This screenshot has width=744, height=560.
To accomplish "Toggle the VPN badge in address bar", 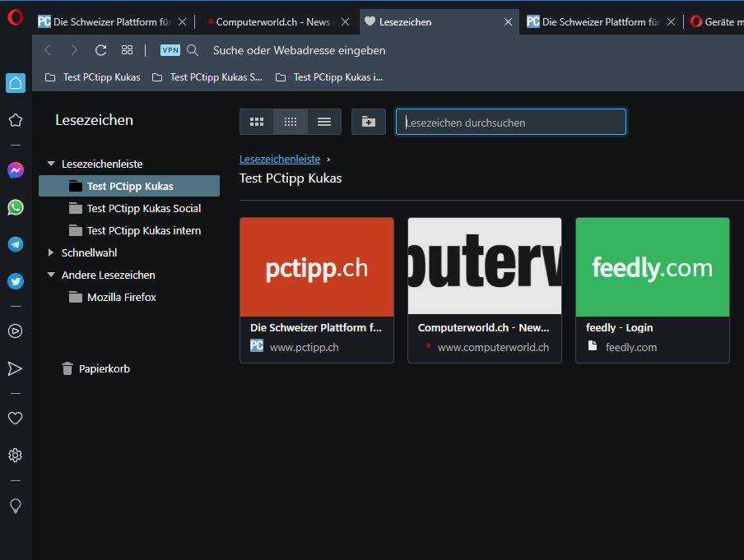I will tap(170, 50).
